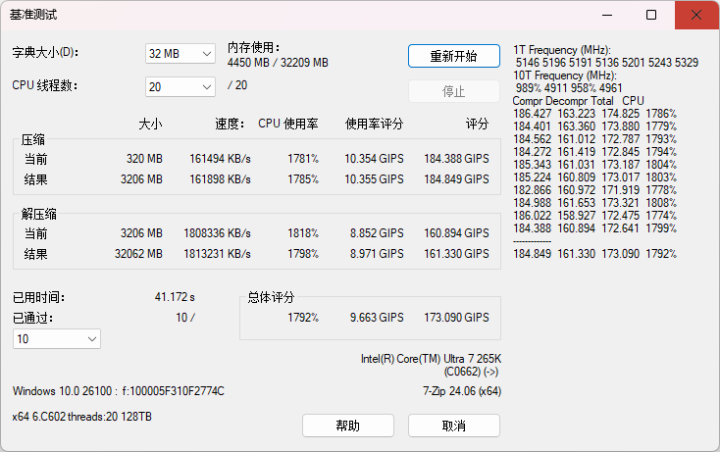The image size is (720, 452).
Task: Click the thread count dropdown chevron
Action: coord(207,87)
